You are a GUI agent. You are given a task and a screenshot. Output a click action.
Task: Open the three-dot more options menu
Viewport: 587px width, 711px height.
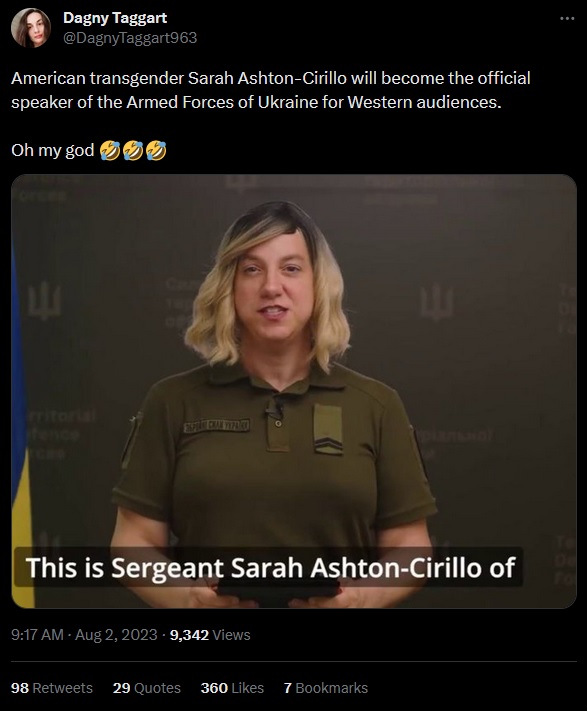(x=567, y=19)
